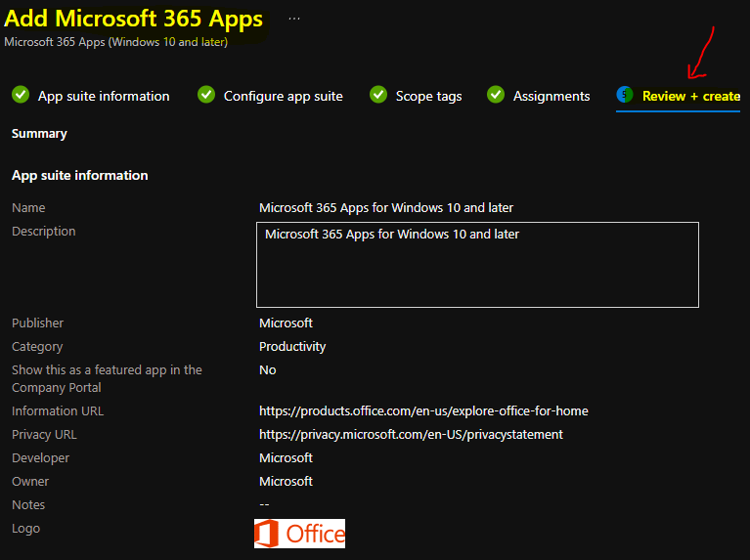Image resolution: width=750 pixels, height=560 pixels.
Task: Click the Owner field label
Action: [x=30, y=481]
